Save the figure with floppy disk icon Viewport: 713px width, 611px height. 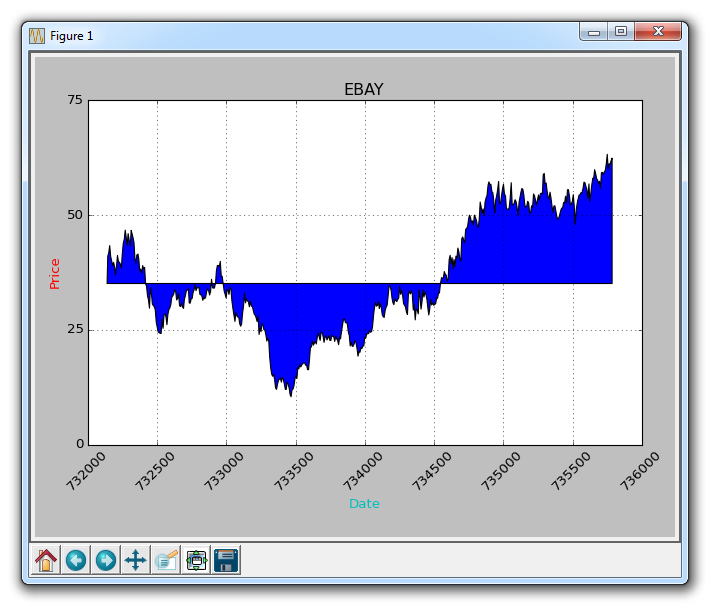click(x=226, y=560)
